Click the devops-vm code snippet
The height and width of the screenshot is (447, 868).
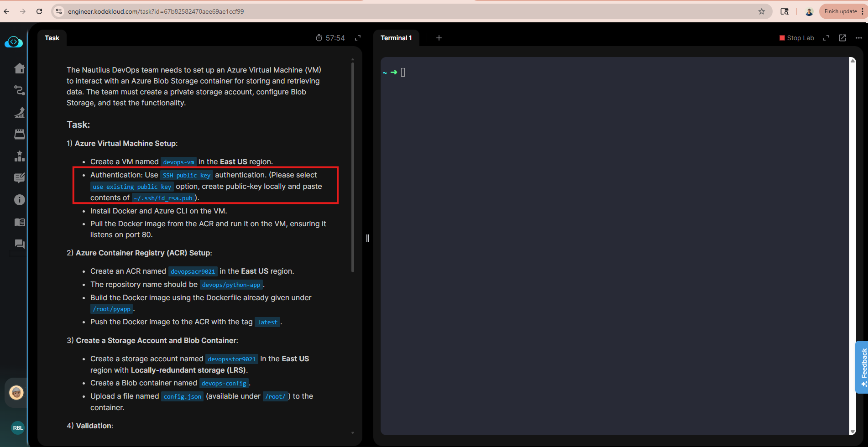pos(178,162)
